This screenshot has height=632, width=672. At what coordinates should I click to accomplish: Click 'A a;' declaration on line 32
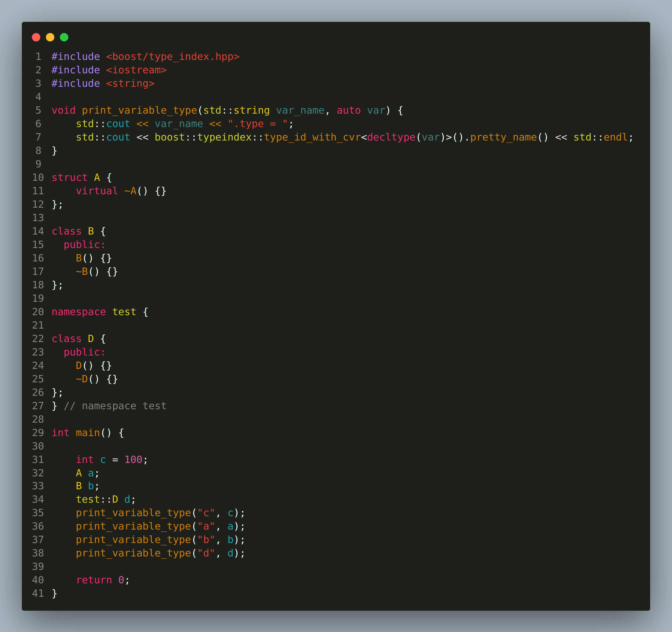point(88,473)
